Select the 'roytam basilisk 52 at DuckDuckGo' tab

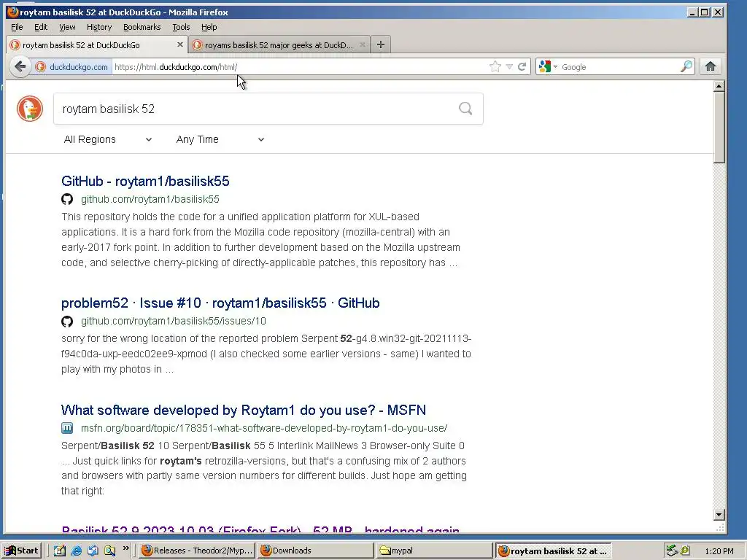tap(97, 44)
